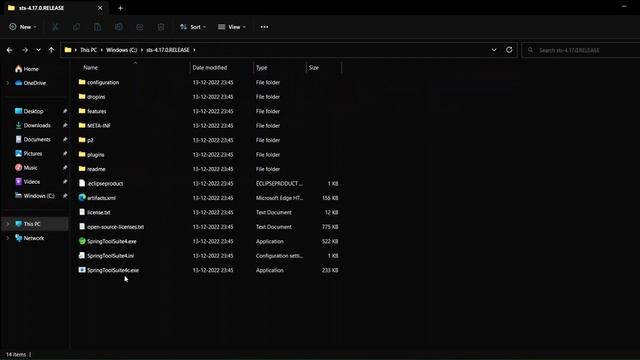
Task: Open Documents in quick access
Action: click(33, 139)
